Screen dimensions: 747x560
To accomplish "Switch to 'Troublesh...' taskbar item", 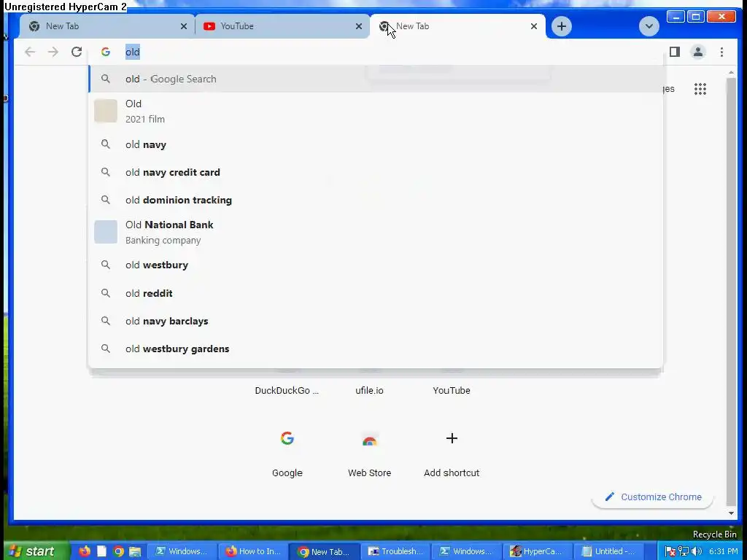I will coord(395,551).
